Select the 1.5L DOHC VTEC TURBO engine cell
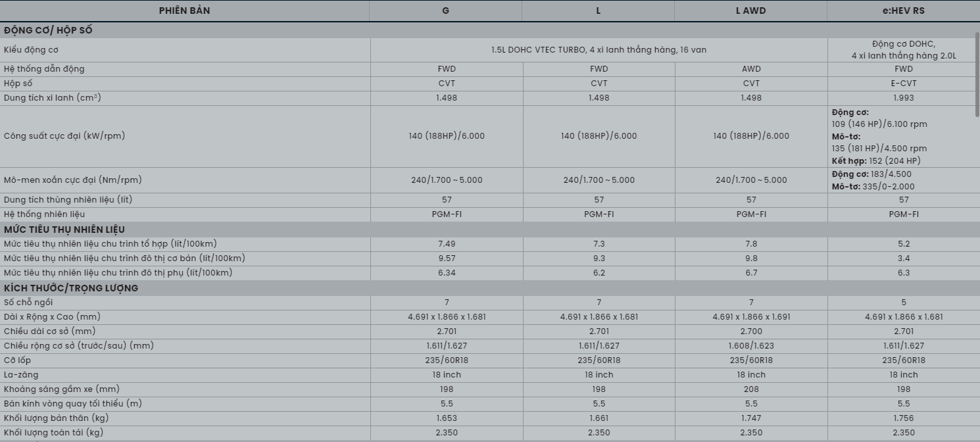980x442 pixels. coord(599,50)
